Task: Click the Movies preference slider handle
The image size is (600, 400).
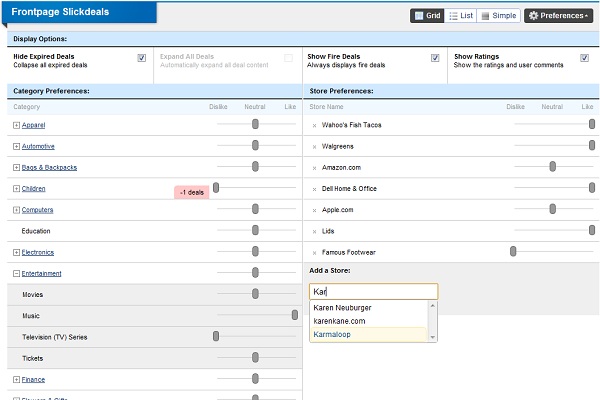Action: point(256,294)
